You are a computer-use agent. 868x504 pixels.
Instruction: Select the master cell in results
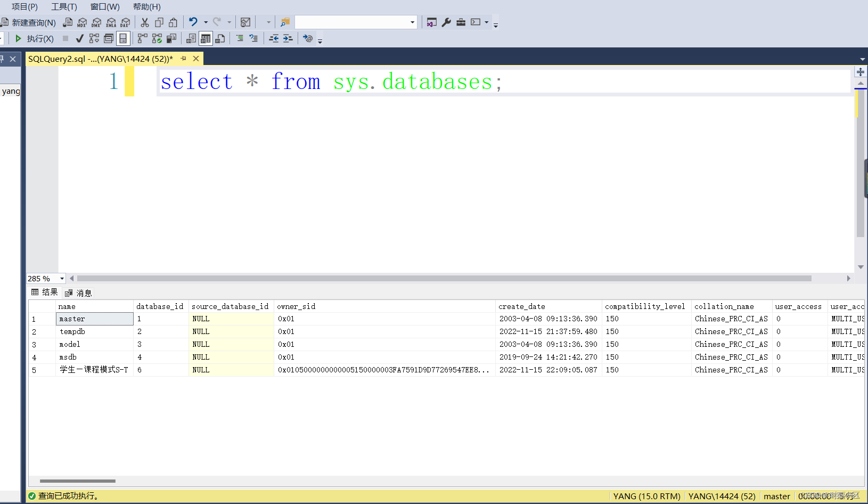(94, 319)
